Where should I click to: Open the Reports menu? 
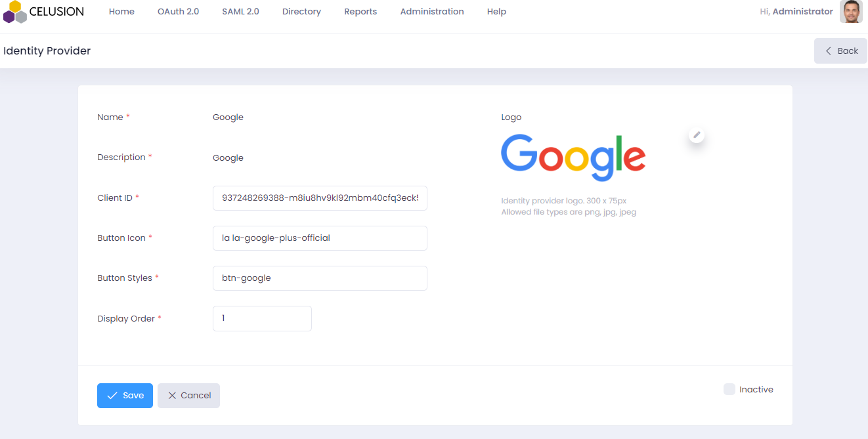(360, 12)
